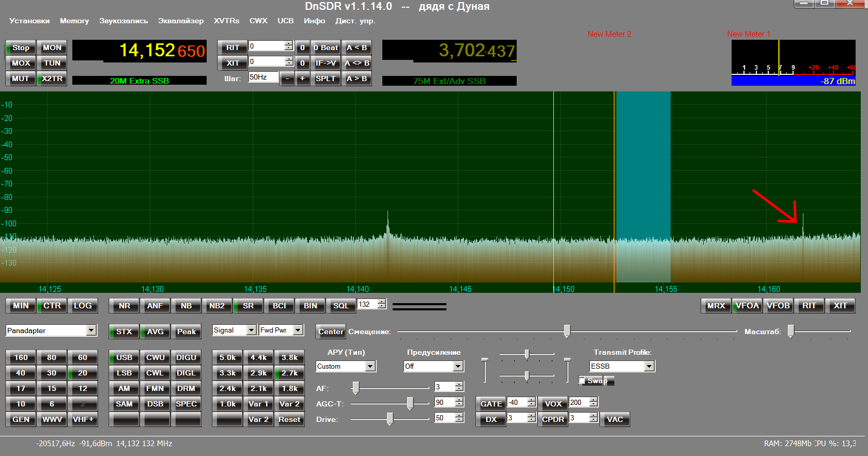868x456 pixels.
Task: Open the AGC type Custom dropdown
Action: coord(370,366)
